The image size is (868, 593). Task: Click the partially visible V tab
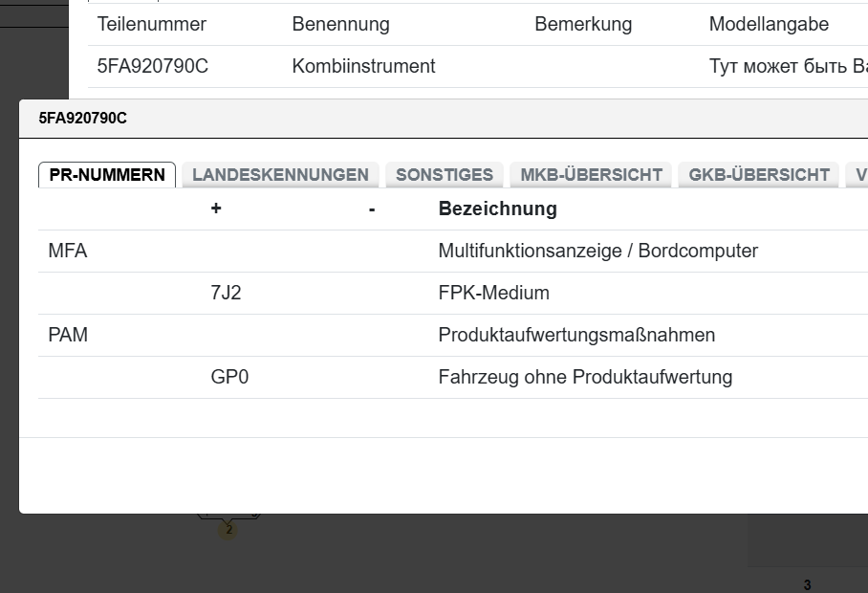[859, 175]
